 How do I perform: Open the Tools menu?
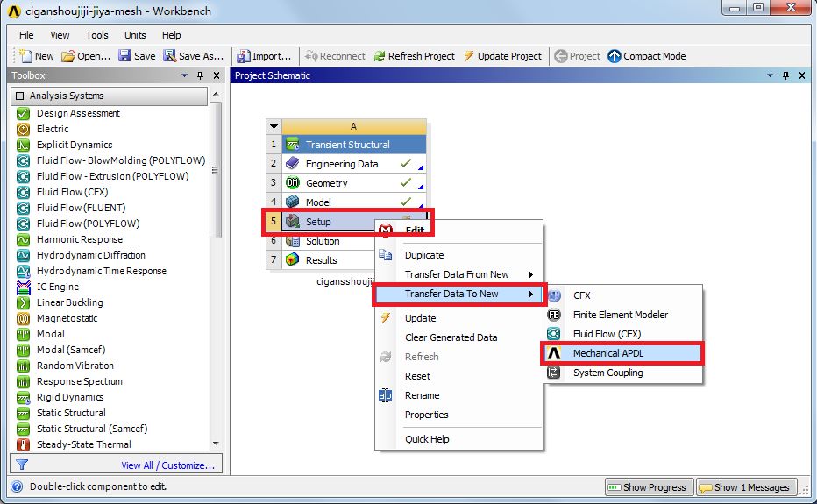[x=97, y=35]
